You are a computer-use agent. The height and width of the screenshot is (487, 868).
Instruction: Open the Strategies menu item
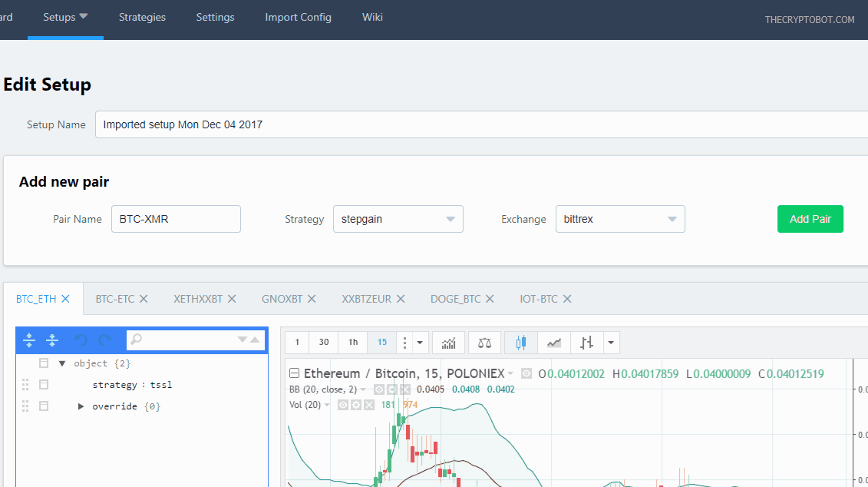(x=142, y=17)
